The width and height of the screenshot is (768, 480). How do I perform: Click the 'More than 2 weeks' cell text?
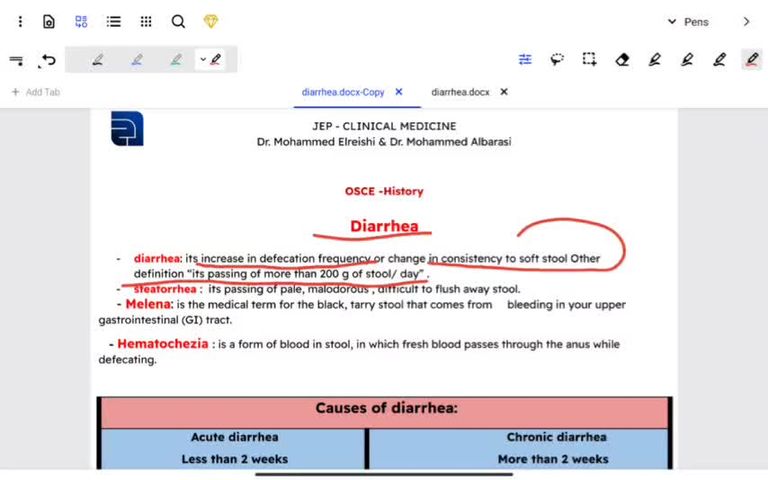coord(553,459)
